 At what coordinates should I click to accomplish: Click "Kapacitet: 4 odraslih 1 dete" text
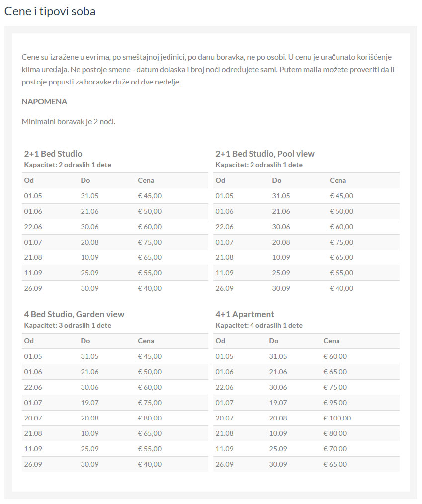[259, 326]
